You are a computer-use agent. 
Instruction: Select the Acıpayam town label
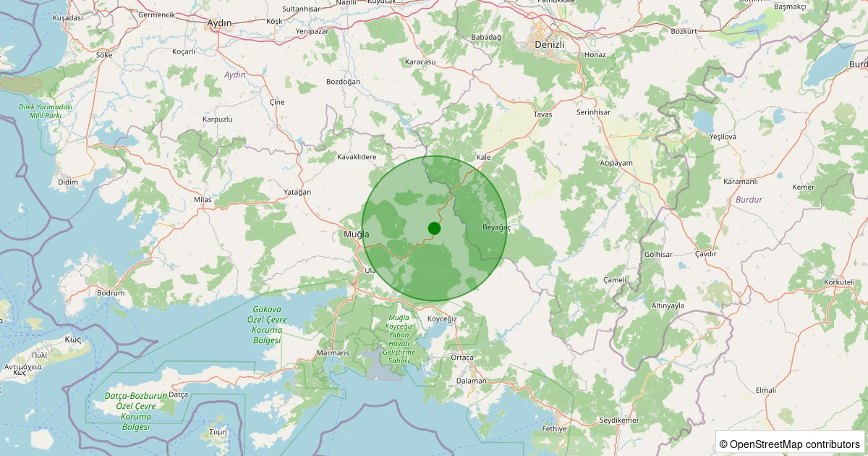click(x=616, y=163)
